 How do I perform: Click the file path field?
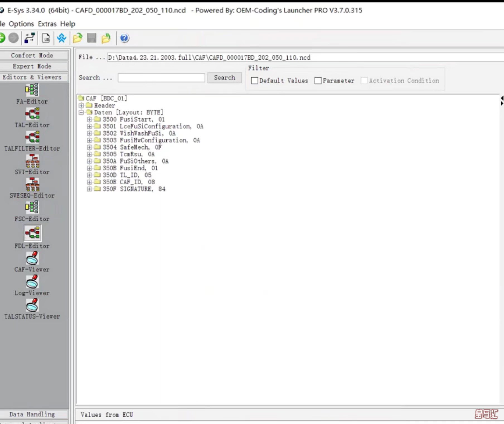point(305,57)
